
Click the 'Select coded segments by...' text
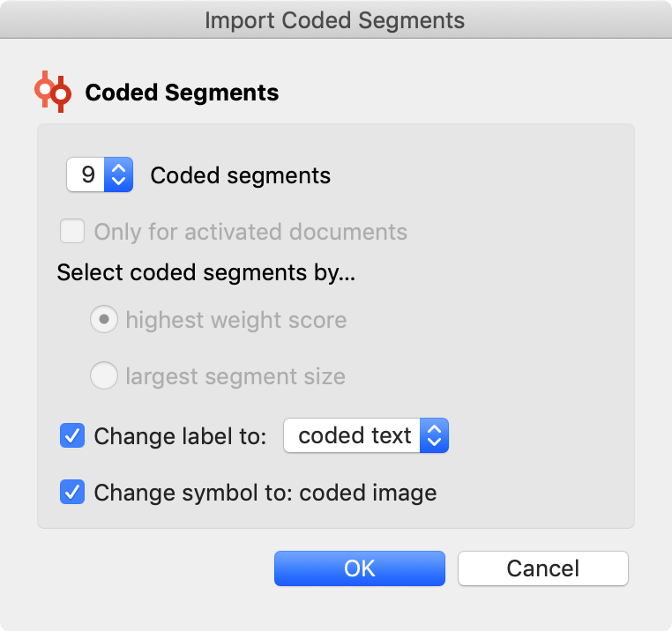205,272
